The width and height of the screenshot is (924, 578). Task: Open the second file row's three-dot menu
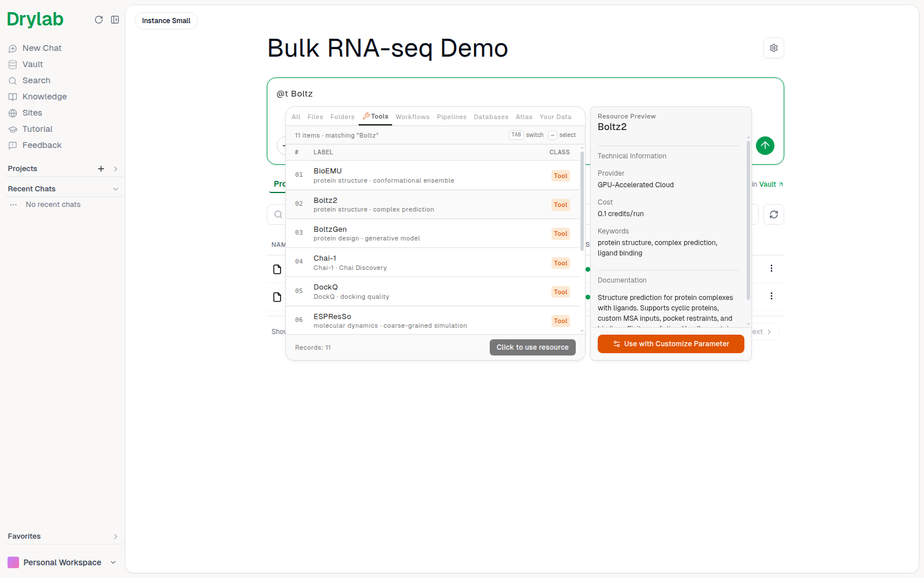(772, 296)
